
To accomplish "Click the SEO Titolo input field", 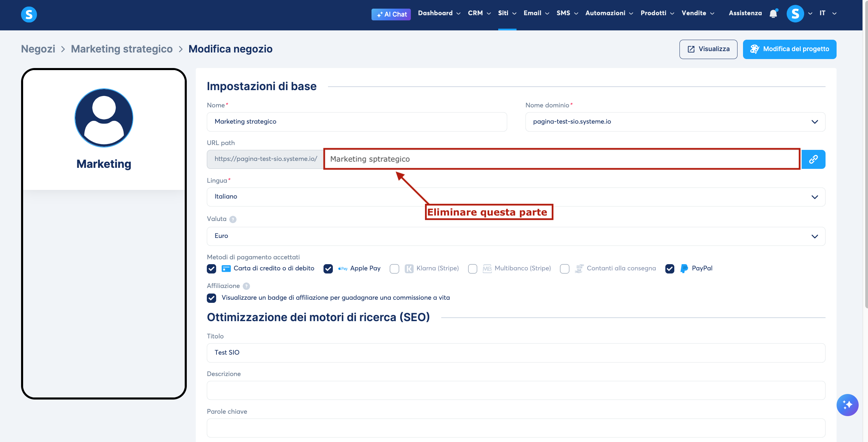I will pos(516,353).
